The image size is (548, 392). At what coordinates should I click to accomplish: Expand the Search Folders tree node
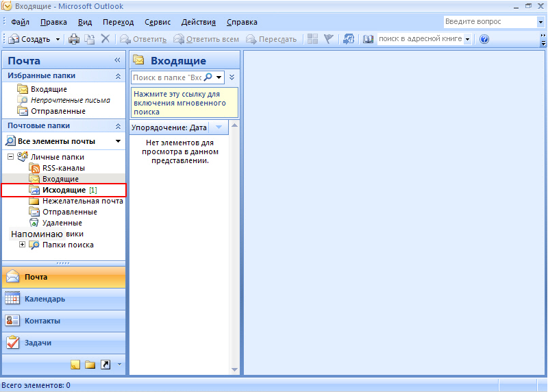(22, 245)
